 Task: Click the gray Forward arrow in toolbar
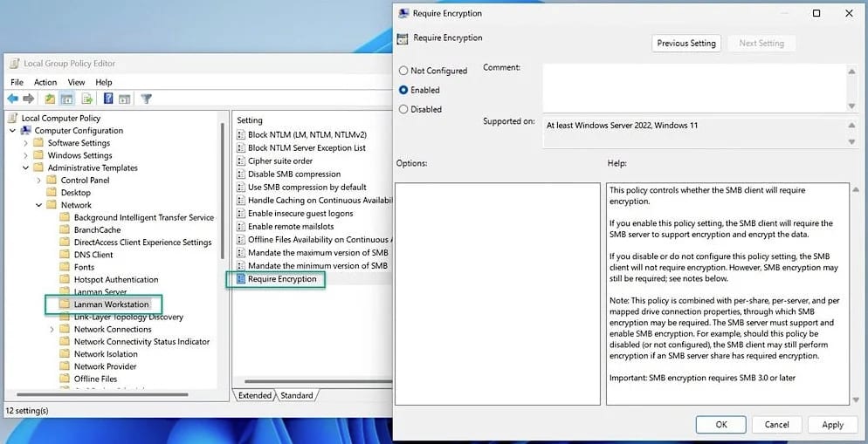click(28, 99)
